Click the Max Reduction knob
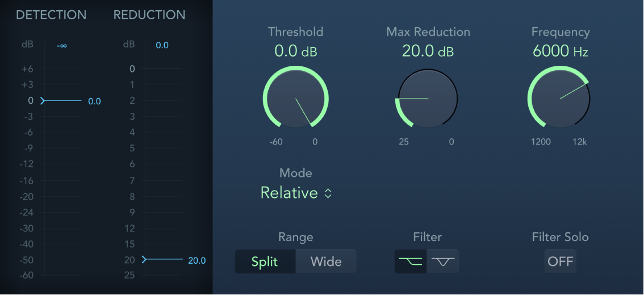This screenshot has height=296, width=644. click(428, 99)
